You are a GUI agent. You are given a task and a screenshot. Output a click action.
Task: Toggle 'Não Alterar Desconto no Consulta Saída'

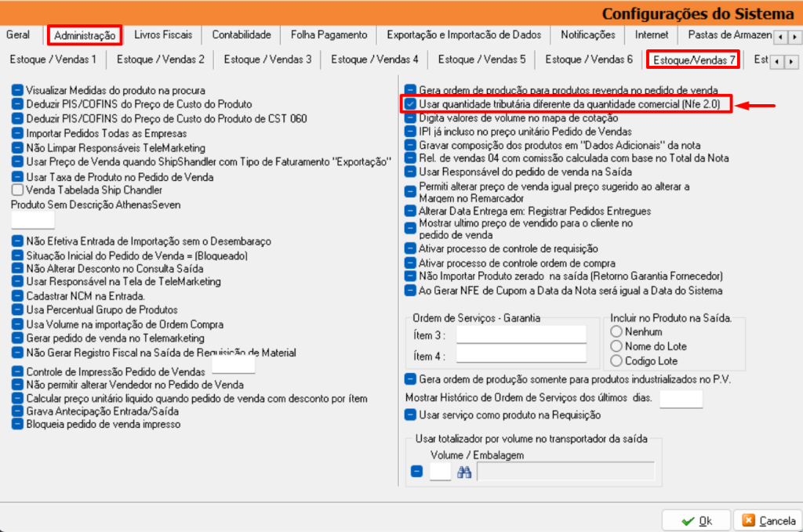pos(17,269)
